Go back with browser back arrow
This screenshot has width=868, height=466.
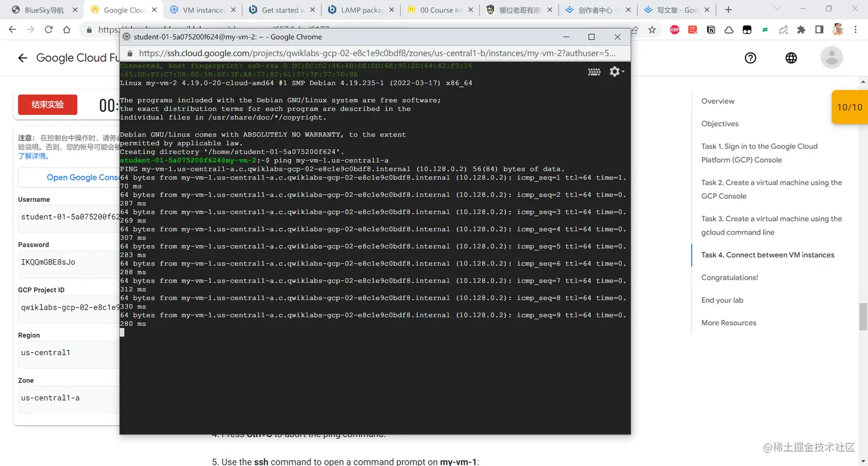[13, 30]
